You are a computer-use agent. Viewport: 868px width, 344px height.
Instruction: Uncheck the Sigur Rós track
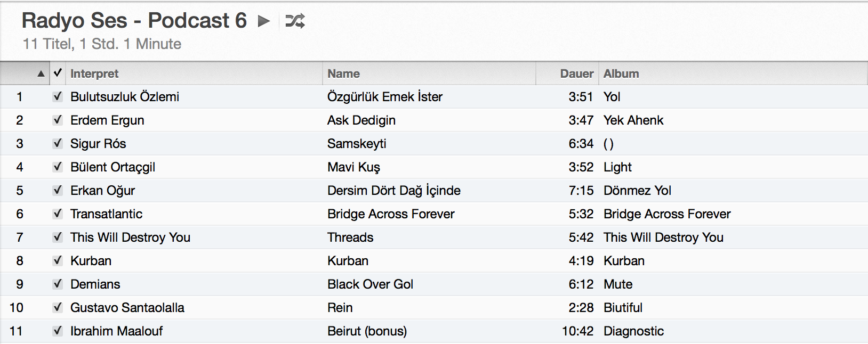[x=58, y=143]
